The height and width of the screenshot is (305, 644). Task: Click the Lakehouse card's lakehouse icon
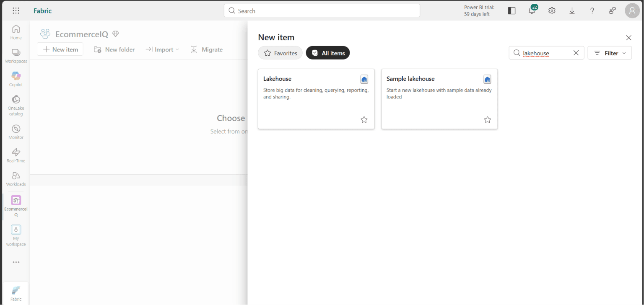point(364,79)
